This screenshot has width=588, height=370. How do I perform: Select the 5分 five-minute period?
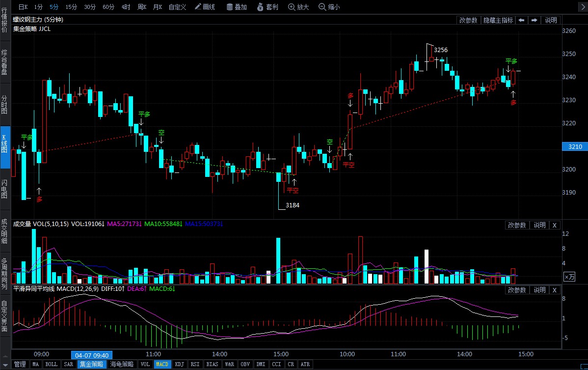click(x=54, y=7)
